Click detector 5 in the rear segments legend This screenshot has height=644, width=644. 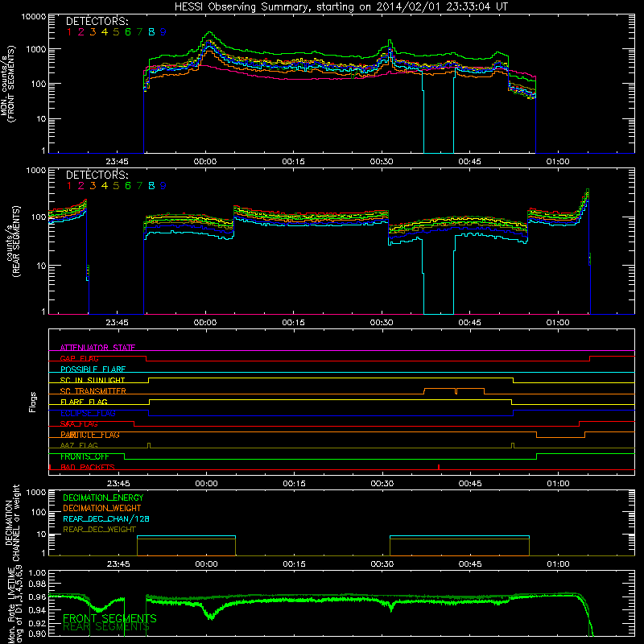(116, 186)
